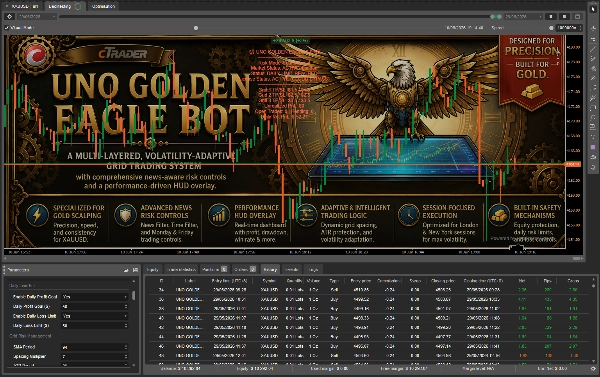This screenshot has width=600, height=377.
Task: Click the Spacing Multiplier value stepper
Action: click(126, 356)
